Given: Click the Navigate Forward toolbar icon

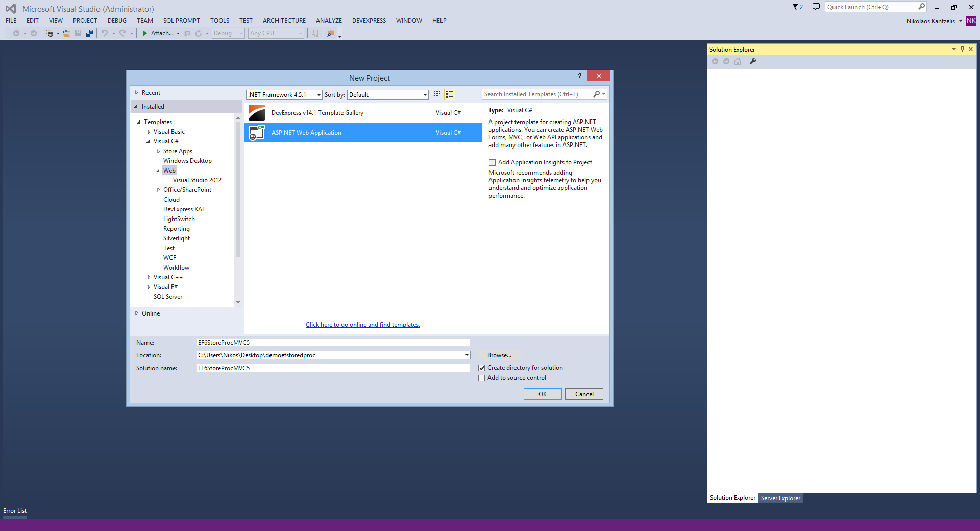Looking at the screenshot, I should tap(34, 33).
